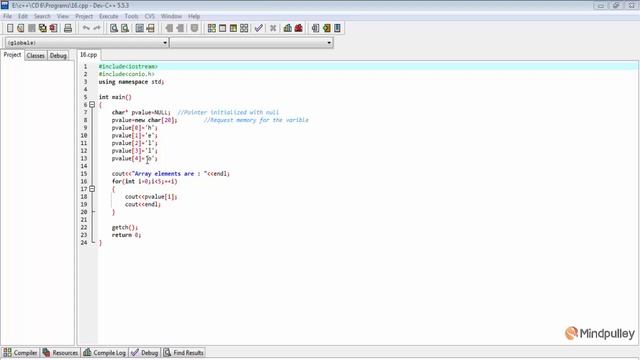Click the yellow-green arrow icon in rightmost toolbar group
The height and width of the screenshot is (360, 640).
coord(327,28)
